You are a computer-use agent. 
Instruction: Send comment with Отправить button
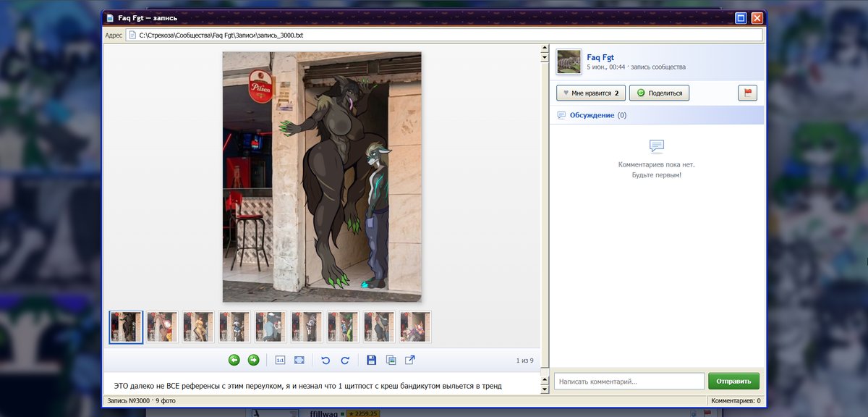(733, 381)
